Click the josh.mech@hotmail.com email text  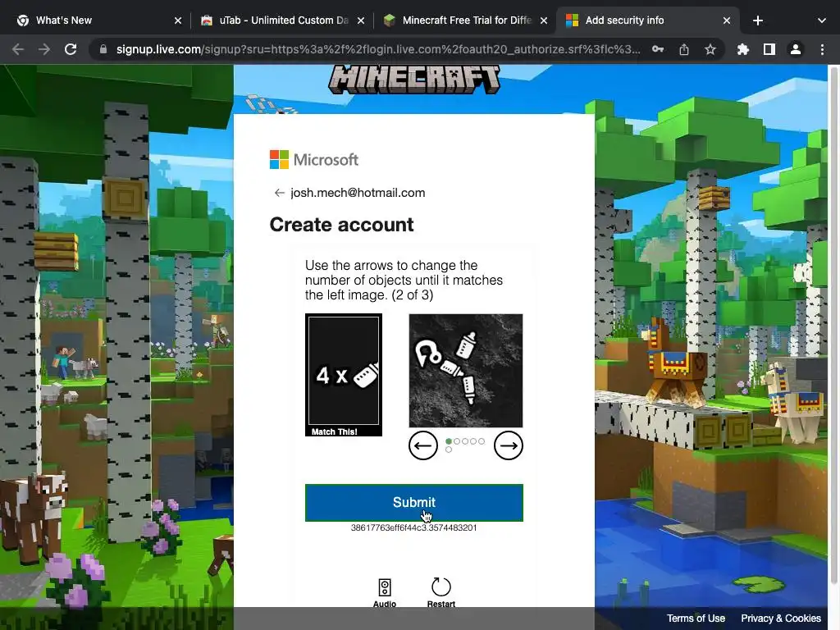358,193
